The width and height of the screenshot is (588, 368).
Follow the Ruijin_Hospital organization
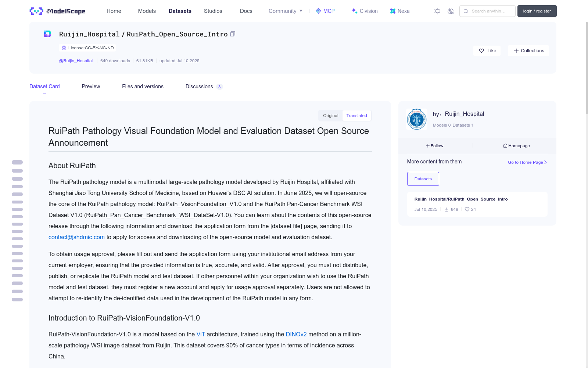[435, 146]
